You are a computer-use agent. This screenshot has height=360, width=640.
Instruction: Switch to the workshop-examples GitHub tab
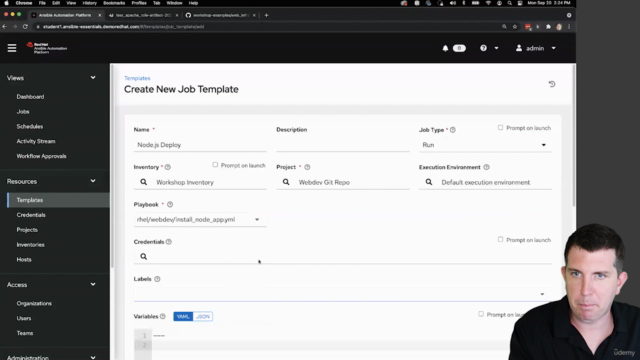[220, 15]
